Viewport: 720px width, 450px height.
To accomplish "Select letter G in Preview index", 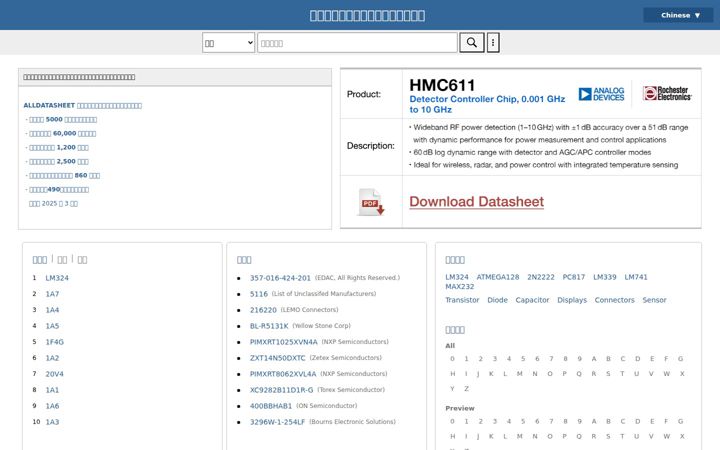I will pyautogui.click(x=681, y=422).
